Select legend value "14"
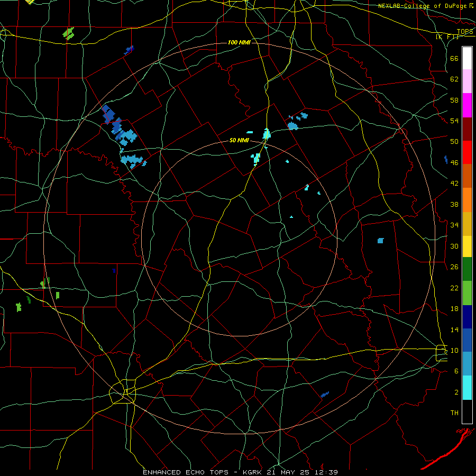The height and width of the screenshot is (476, 476). coord(454,329)
